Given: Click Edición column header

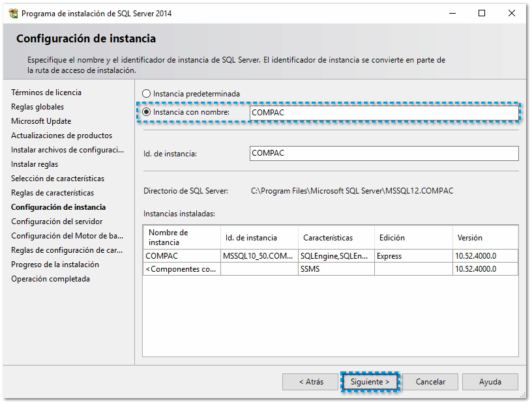Looking at the screenshot, I should click(x=413, y=237).
